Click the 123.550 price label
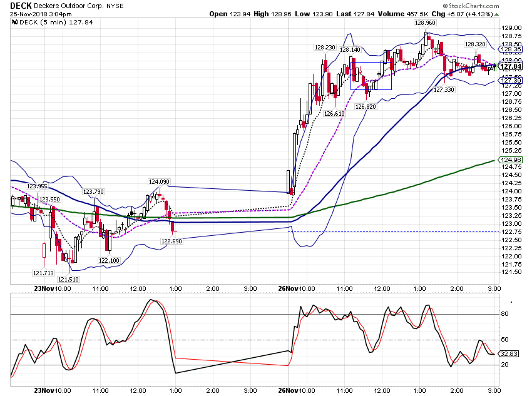 (x=49, y=200)
